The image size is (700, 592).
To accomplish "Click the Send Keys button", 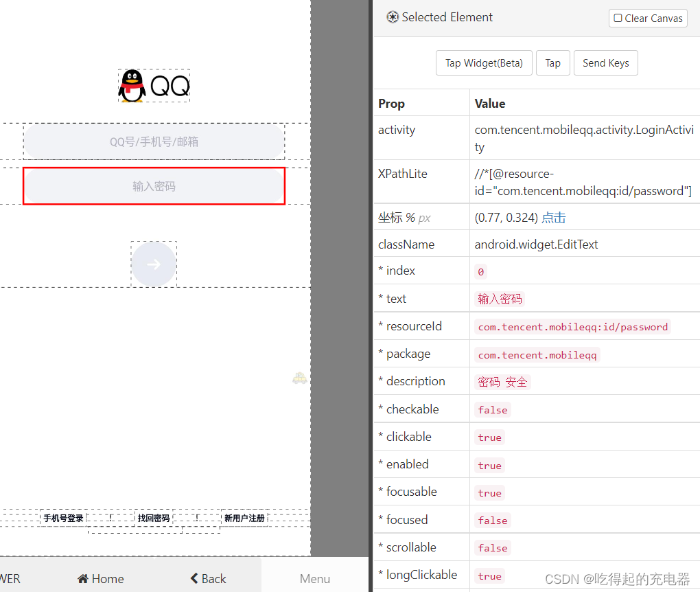I will pyautogui.click(x=605, y=63).
